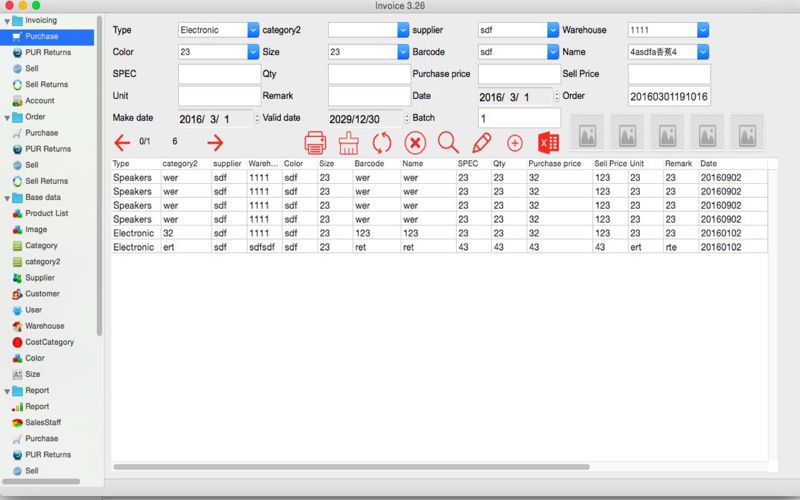Sort table by Barcode column header
The image size is (800, 500).
tap(376, 164)
